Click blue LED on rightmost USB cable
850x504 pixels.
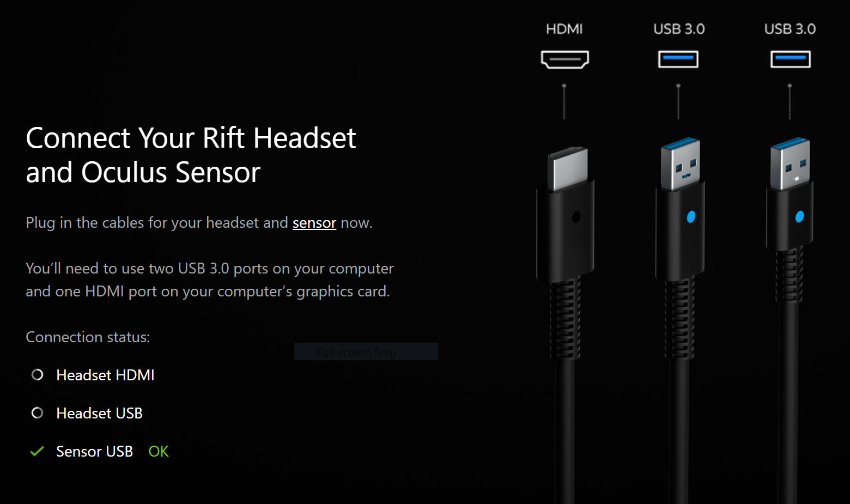(x=799, y=217)
